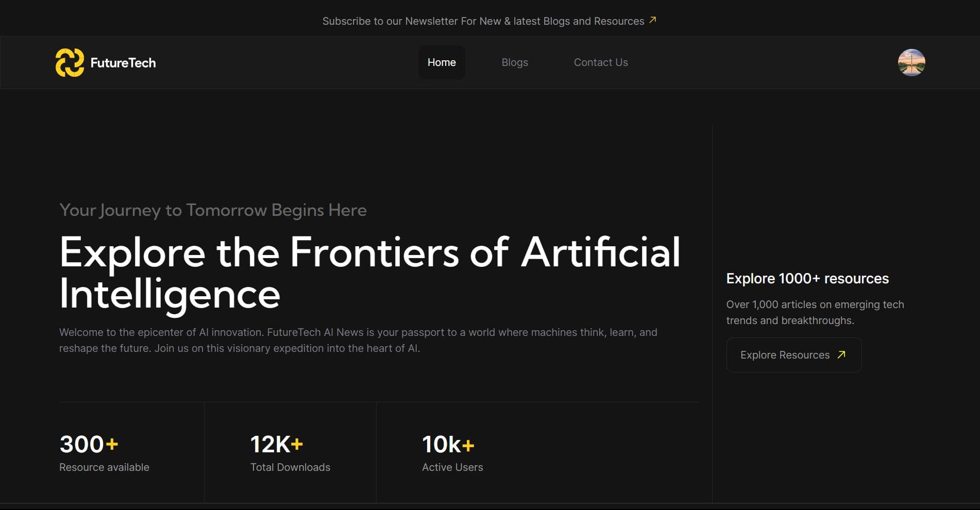
Task: Open the Contact Us page
Action: click(601, 62)
